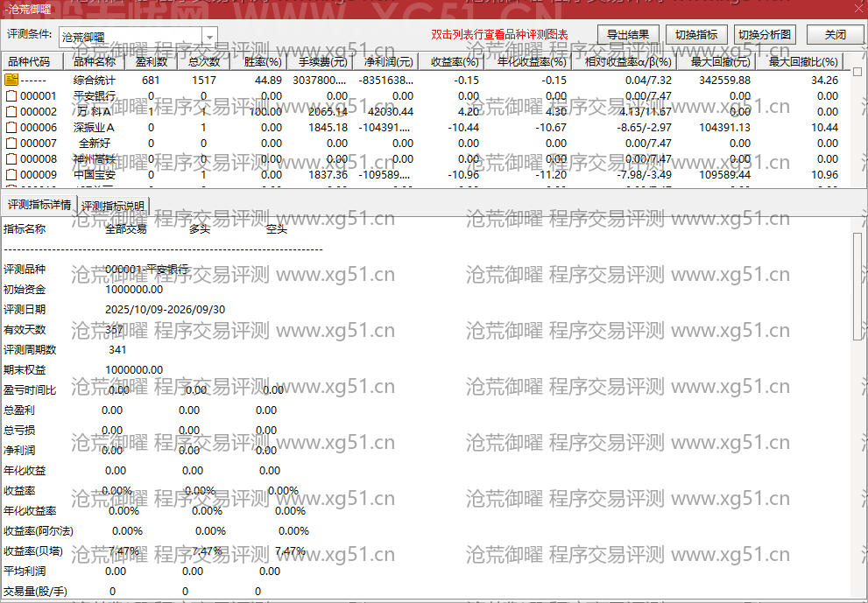This screenshot has width=868, height=603.
Task: Click the 关闭 button
Action: point(835,34)
